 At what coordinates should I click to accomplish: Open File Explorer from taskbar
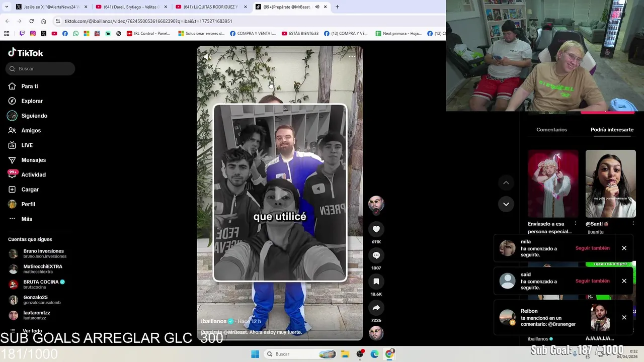point(345,354)
